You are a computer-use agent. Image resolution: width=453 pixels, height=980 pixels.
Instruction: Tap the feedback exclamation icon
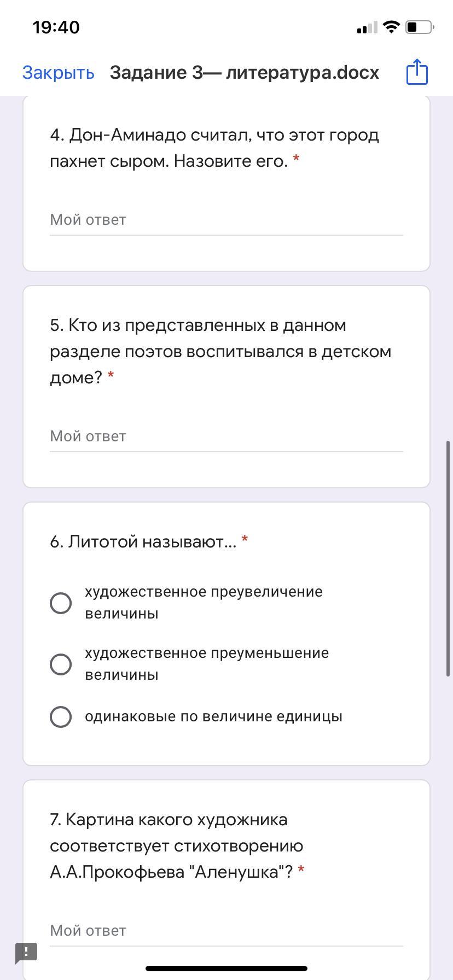(26, 952)
